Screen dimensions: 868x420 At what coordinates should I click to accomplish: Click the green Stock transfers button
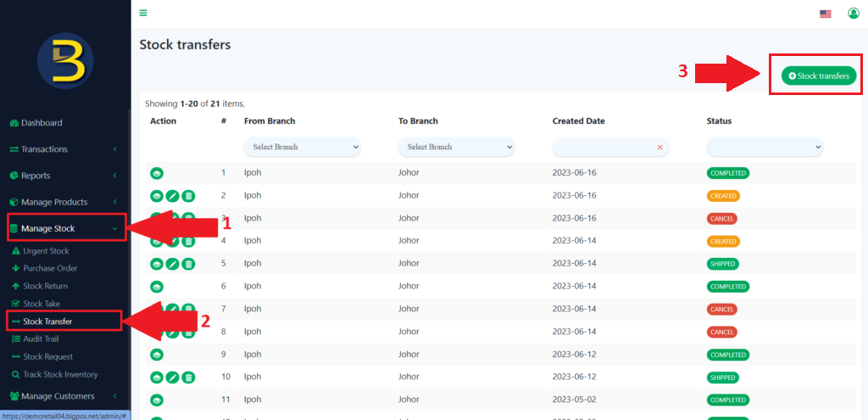(x=818, y=76)
